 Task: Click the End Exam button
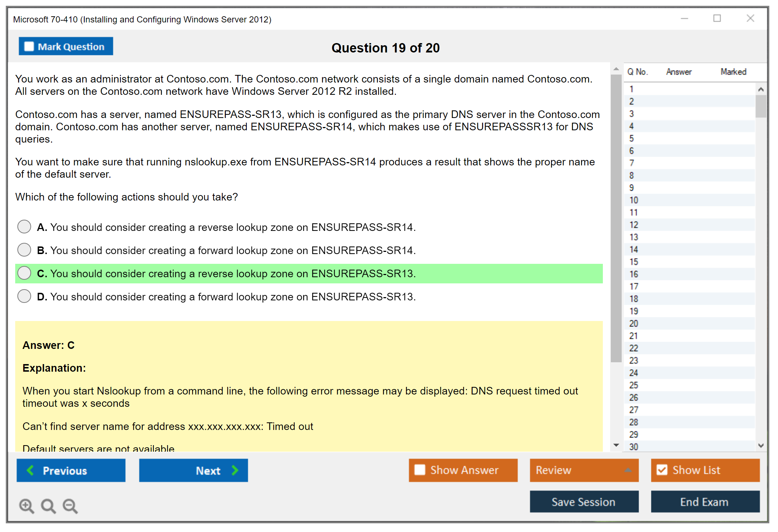point(705,502)
